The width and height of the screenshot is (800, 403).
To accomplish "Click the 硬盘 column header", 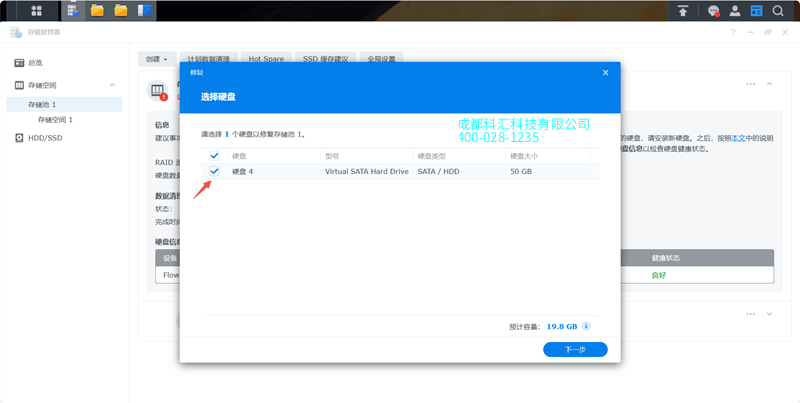I will (273, 156).
